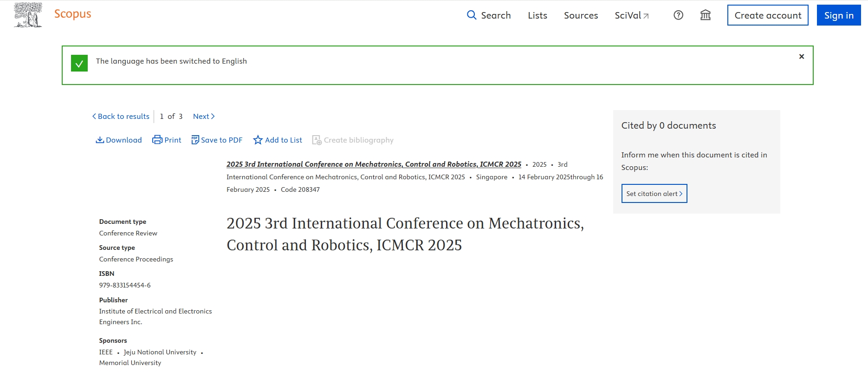The height and width of the screenshot is (372, 868).
Task: Click the Create bibliography option
Action: [x=353, y=140]
